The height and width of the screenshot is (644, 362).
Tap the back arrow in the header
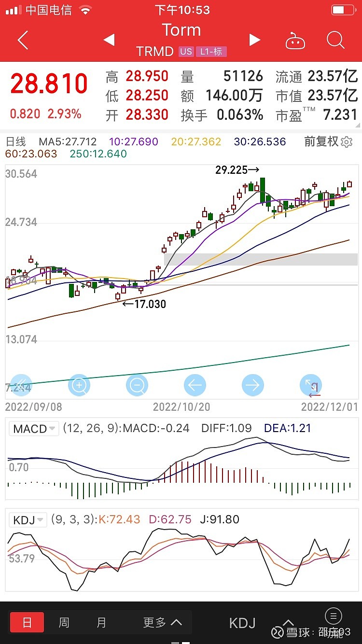[23, 41]
